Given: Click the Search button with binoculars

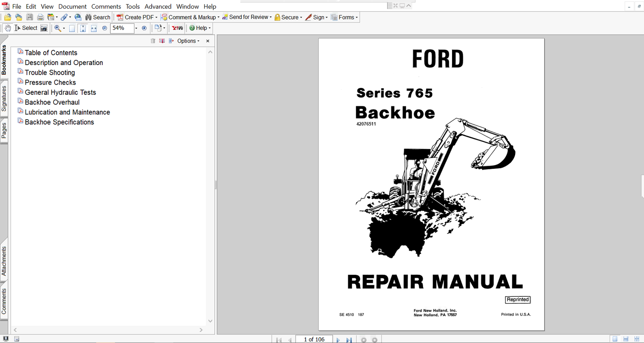Looking at the screenshot, I should (97, 17).
